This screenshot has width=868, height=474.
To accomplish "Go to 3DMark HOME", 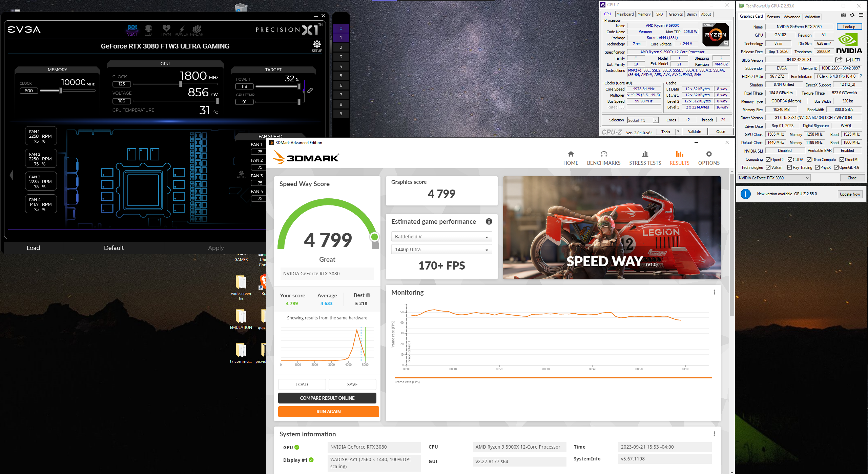I will point(571,158).
